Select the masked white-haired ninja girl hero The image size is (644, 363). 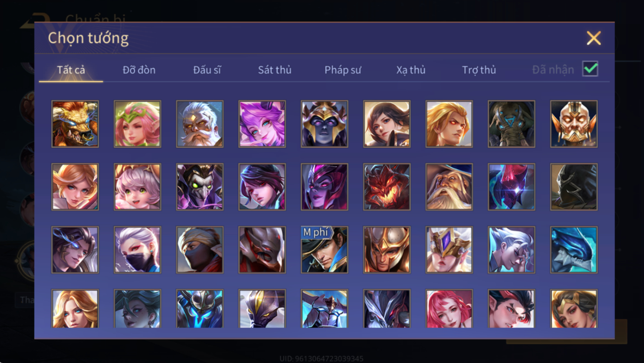pyautogui.click(x=137, y=250)
